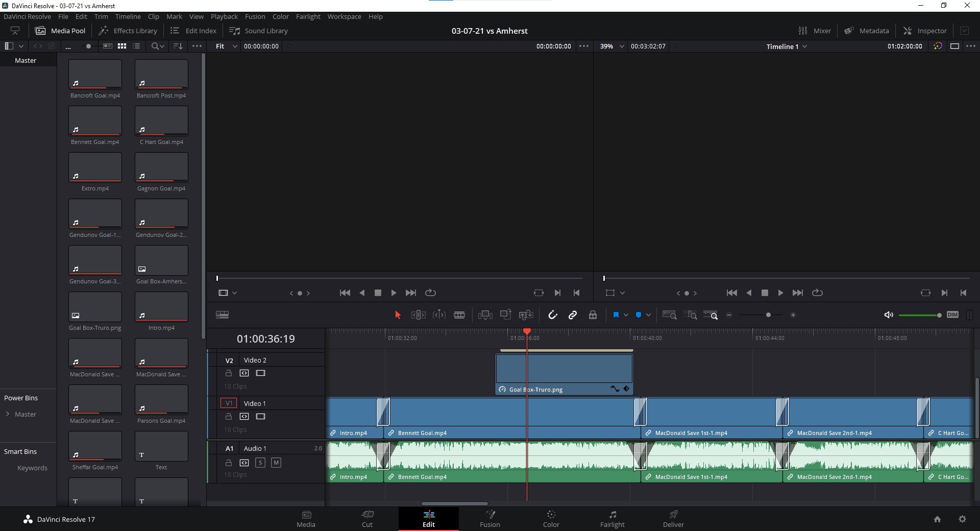The height and width of the screenshot is (531, 980).
Task: Toggle the Media Pool panel
Action: tap(60, 31)
